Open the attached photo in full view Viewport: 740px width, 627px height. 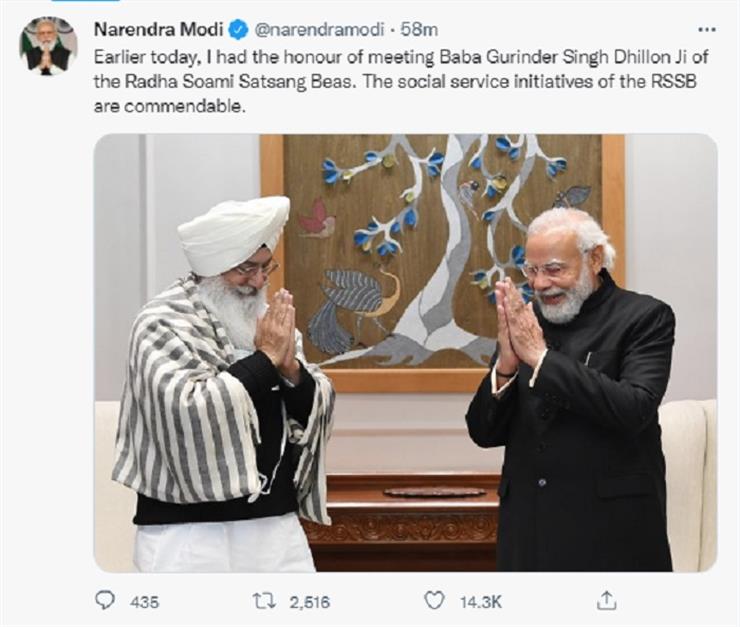(405, 353)
